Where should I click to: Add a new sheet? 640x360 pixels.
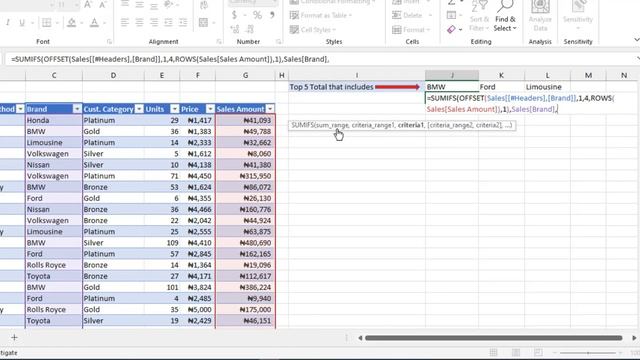pos(14,338)
